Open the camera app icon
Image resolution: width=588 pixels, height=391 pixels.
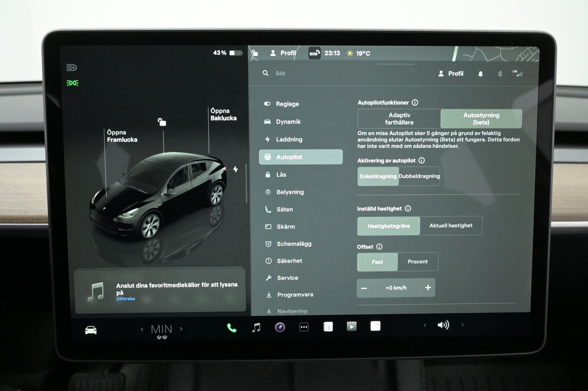(280, 327)
